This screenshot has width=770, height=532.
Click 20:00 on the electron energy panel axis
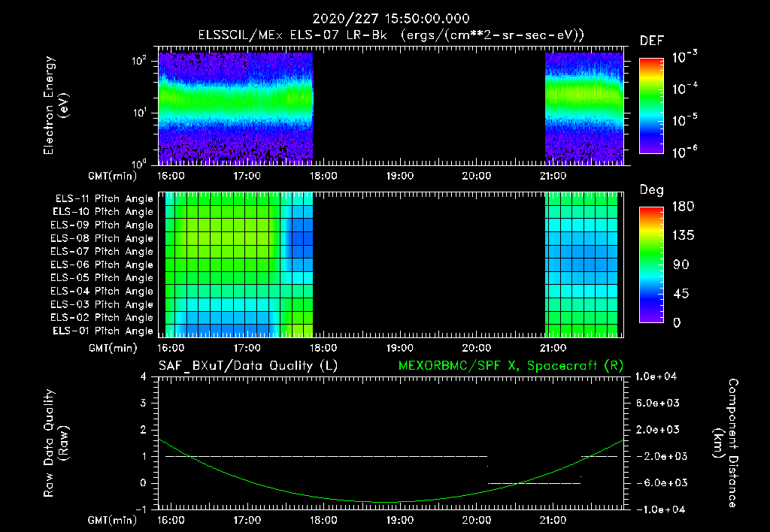click(x=476, y=176)
